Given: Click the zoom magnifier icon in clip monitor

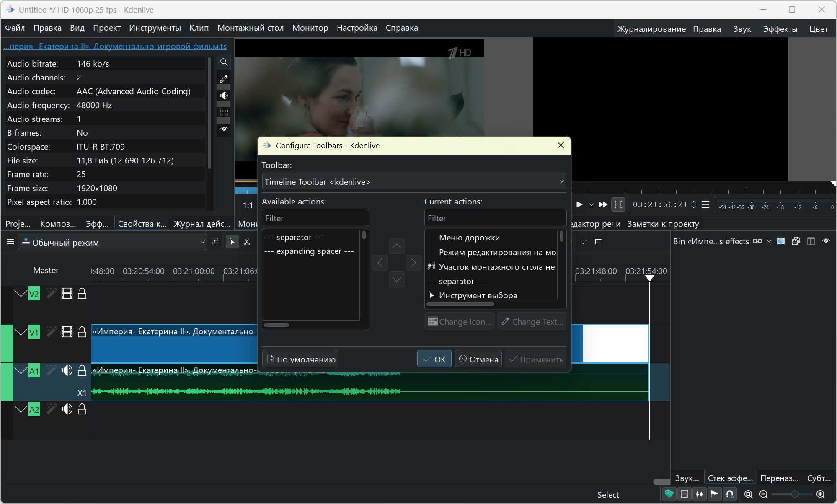Looking at the screenshot, I should (224, 62).
